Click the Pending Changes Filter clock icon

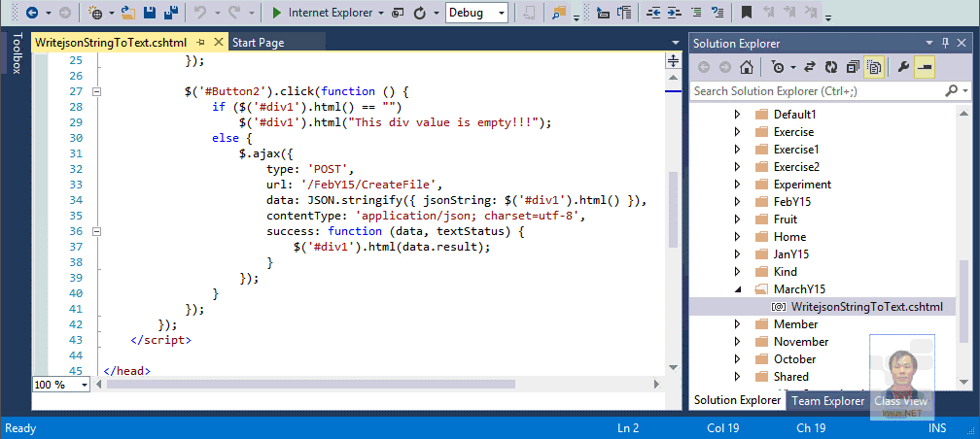(778, 67)
